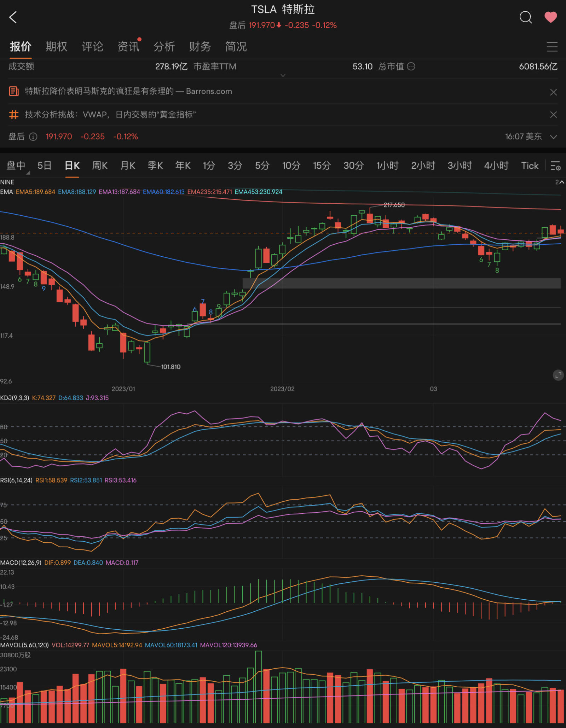Click the 217.650 high price marker
Image resolution: width=566 pixels, height=728 pixels.
coord(394,205)
